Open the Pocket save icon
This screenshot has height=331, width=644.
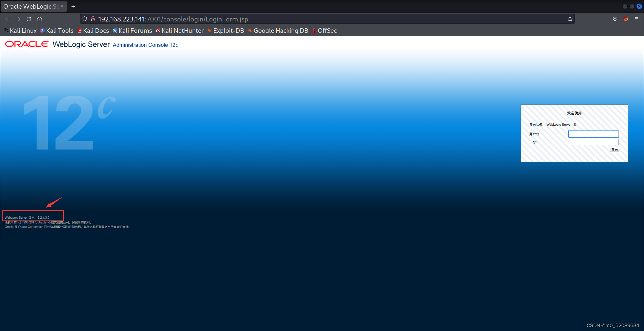coord(615,19)
